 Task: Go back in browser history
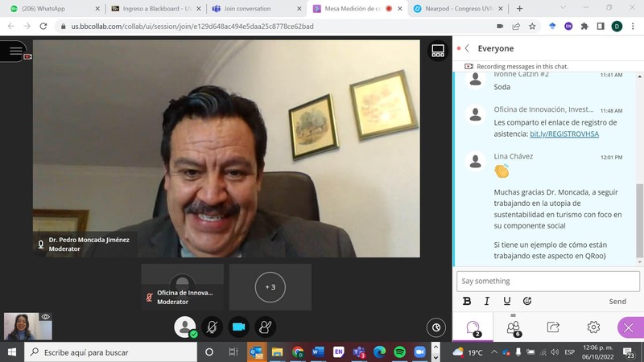(11, 27)
